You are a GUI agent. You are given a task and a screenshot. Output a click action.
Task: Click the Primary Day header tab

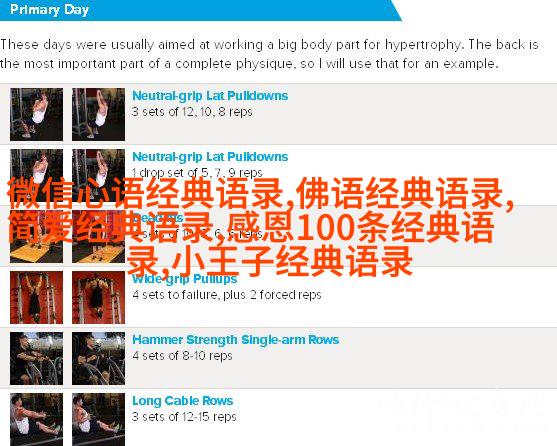coord(49,10)
